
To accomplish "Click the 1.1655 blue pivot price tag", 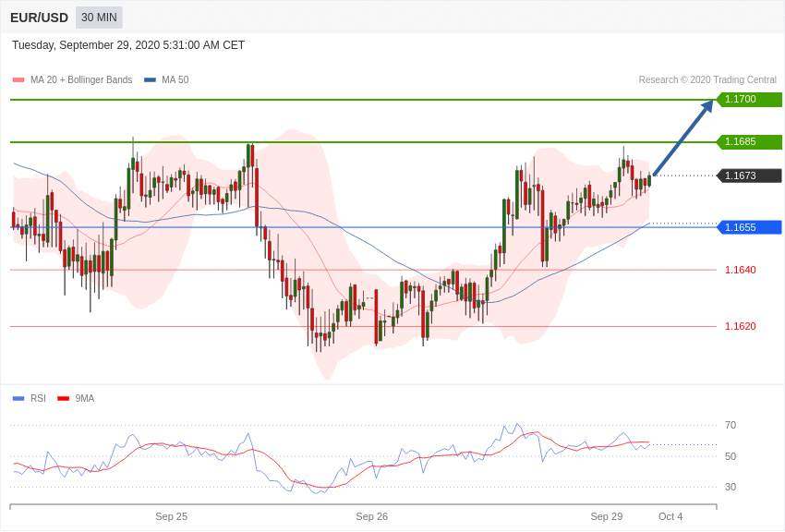I will 749,227.
